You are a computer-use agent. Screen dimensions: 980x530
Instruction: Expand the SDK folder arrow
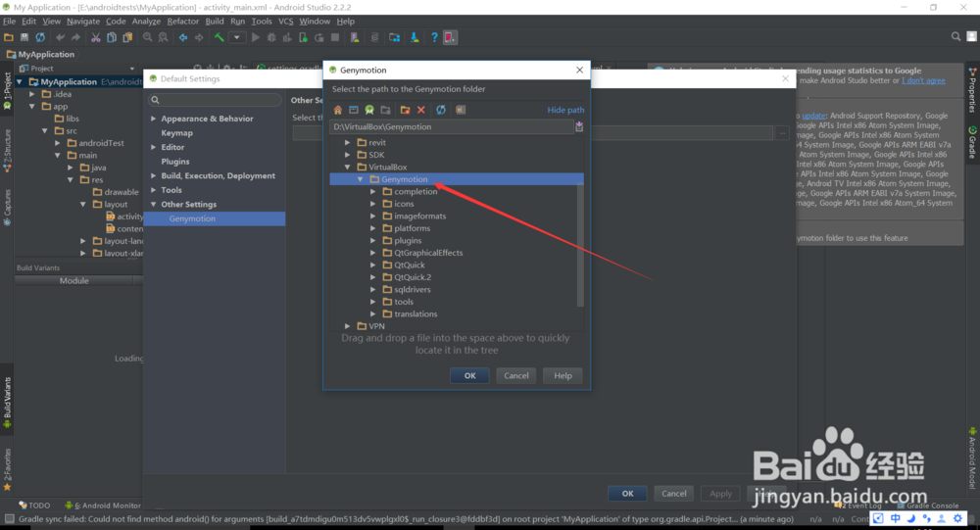click(x=348, y=155)
